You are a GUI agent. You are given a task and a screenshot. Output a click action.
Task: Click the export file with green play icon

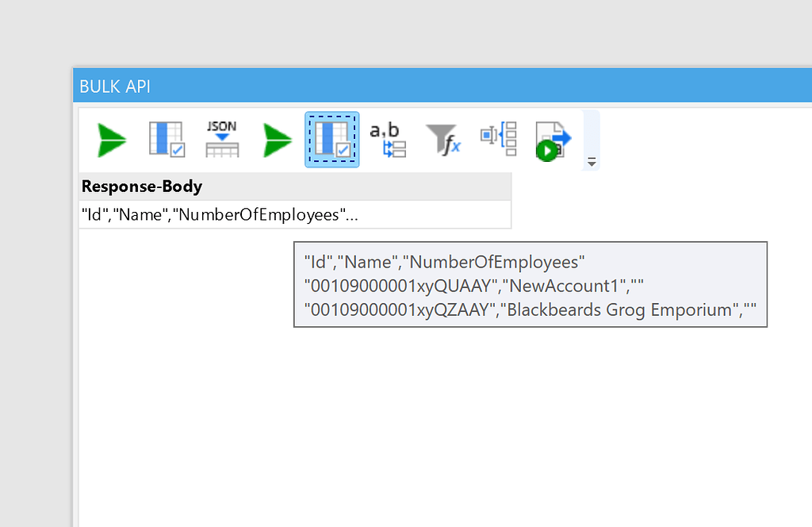click(553, 140)
